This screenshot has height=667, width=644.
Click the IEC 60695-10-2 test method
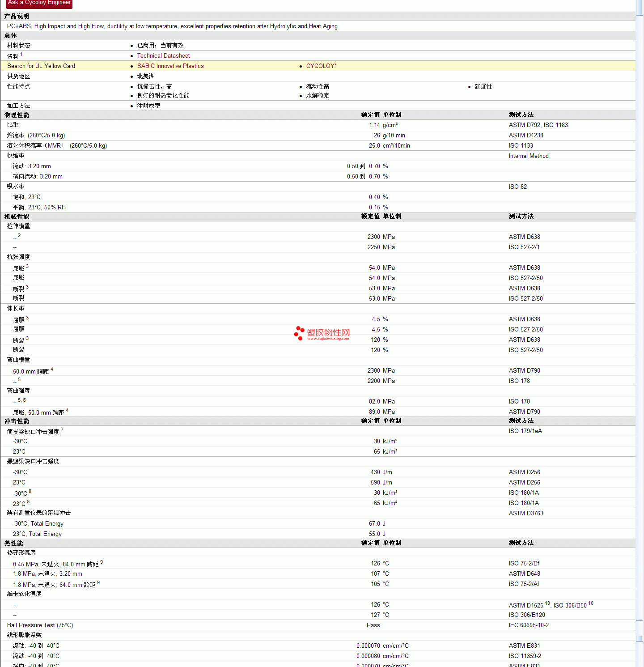pyautogui.click(x=529, y=625)
